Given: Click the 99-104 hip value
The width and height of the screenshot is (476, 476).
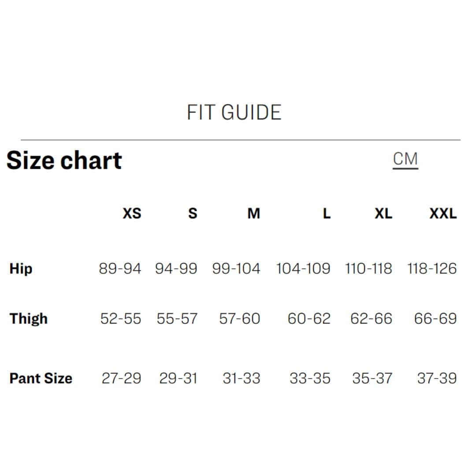Looking at the screenshot, I should tap(236, 268).
